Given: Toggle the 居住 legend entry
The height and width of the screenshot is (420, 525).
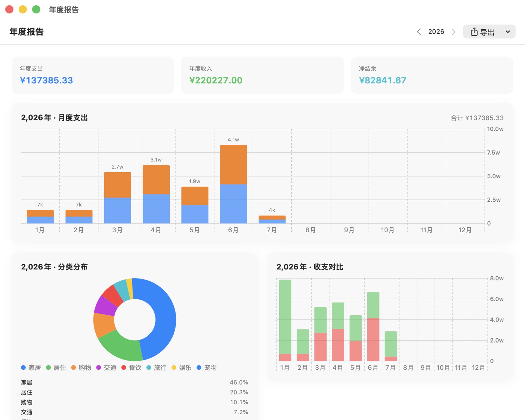Looking at the screenshot, I should point(56,367).
